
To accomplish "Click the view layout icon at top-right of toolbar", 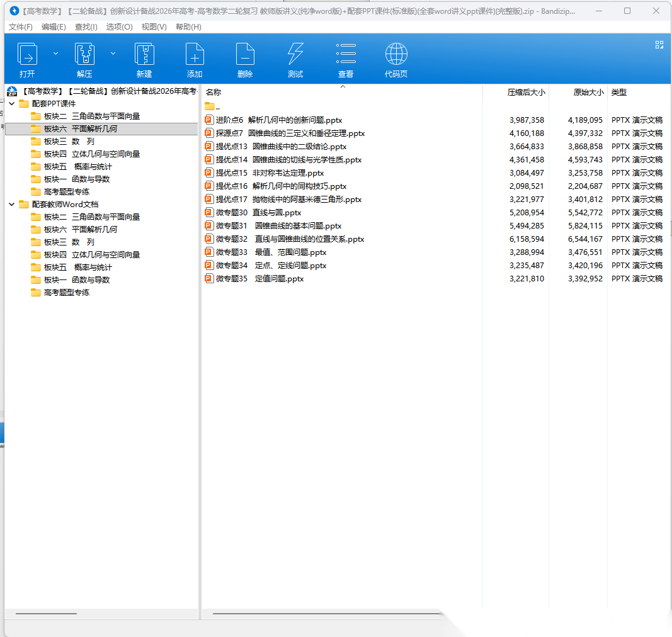I will click(659, 45).
